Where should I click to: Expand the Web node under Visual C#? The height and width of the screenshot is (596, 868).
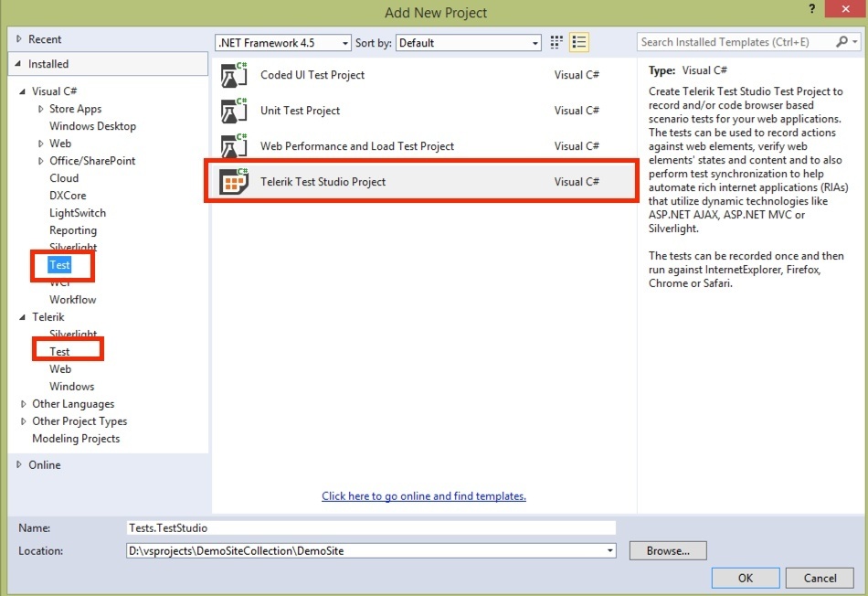40,144
